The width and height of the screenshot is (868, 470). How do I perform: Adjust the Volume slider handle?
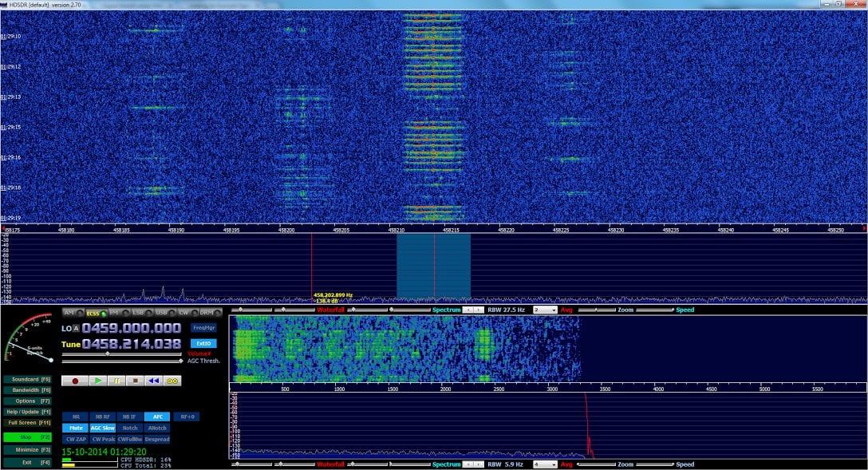[108, 353]
